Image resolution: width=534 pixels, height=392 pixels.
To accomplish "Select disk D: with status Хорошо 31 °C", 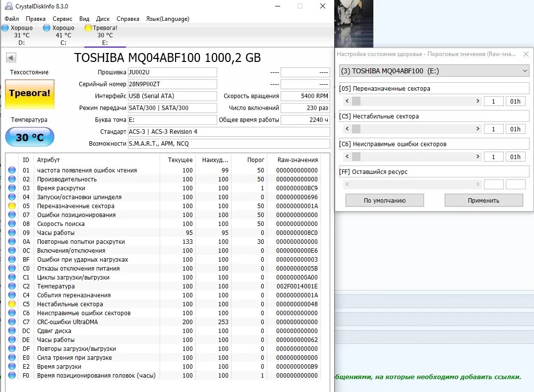I will click(21, 35).
